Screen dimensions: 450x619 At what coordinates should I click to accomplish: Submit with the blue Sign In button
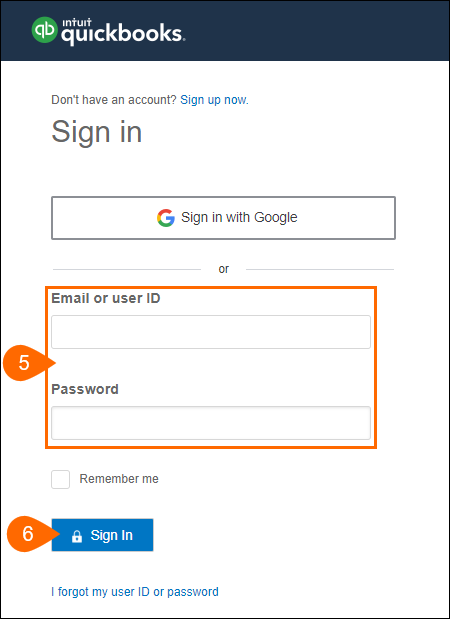(x=102, y=535)
